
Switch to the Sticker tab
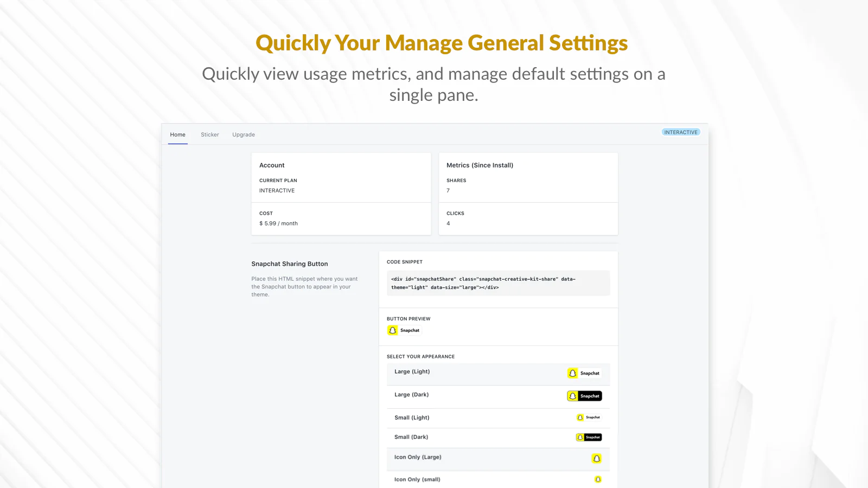click(x=210, y=134)
